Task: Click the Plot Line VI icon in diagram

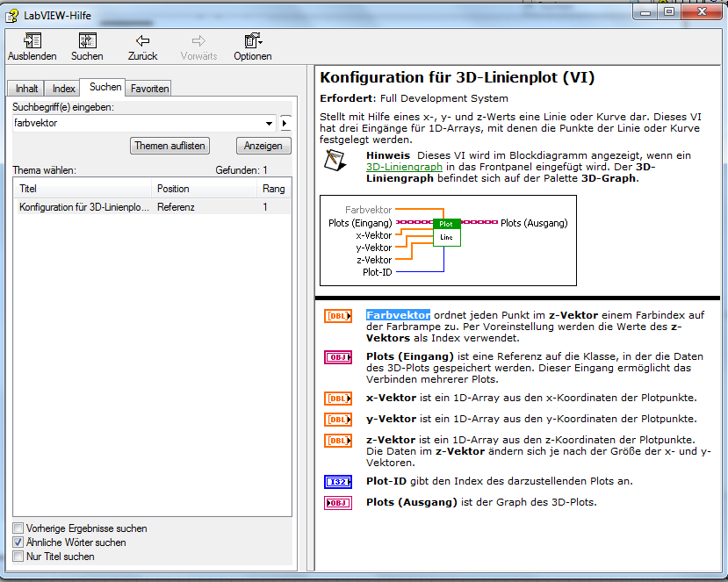Action: click(x=447, y=232)
